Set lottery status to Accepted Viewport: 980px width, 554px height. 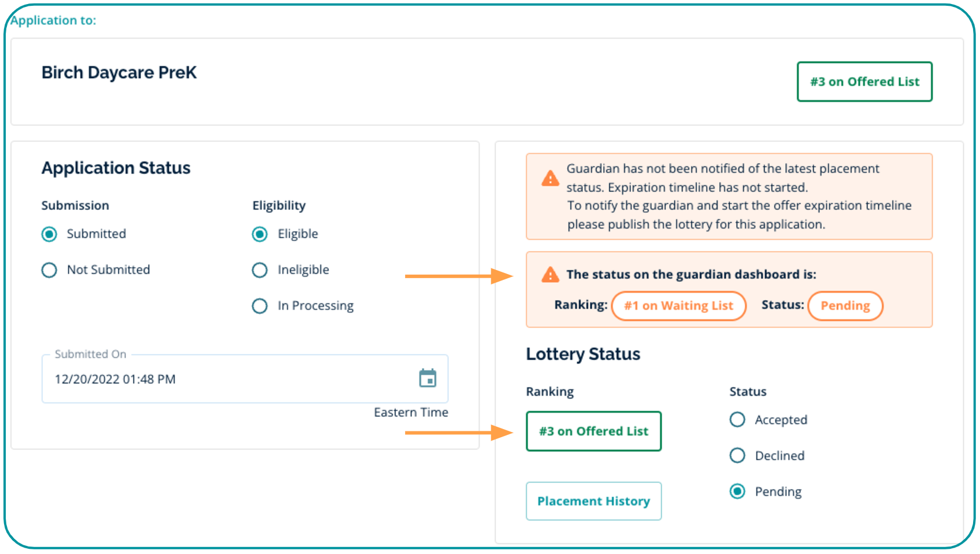pos(737,420)
